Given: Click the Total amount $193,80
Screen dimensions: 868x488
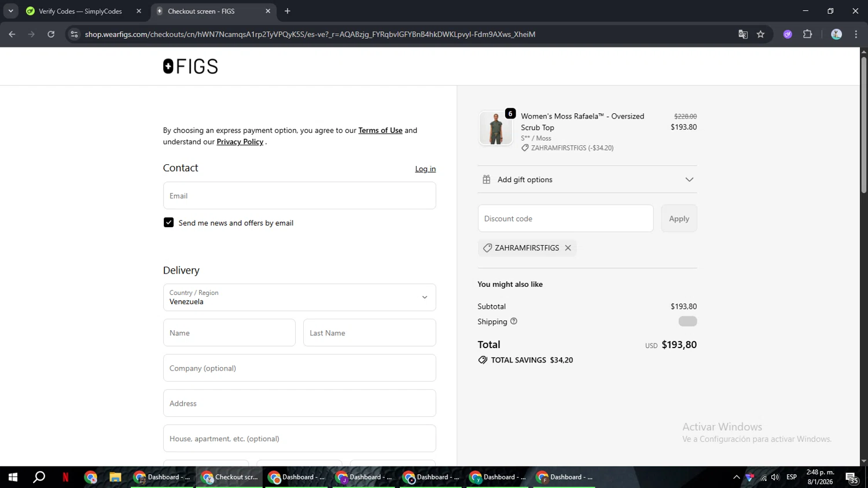Looking at the screenshot, I should 679,345.
